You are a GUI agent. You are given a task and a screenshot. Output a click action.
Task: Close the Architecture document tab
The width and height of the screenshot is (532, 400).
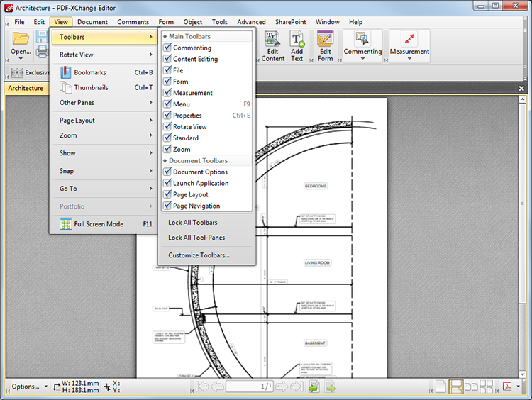[x=521, y=88]
